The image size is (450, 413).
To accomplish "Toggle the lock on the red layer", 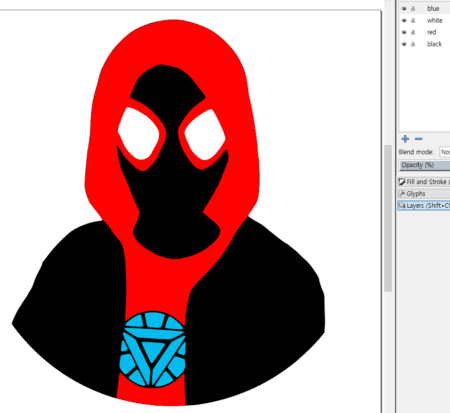I will (413, 32).
